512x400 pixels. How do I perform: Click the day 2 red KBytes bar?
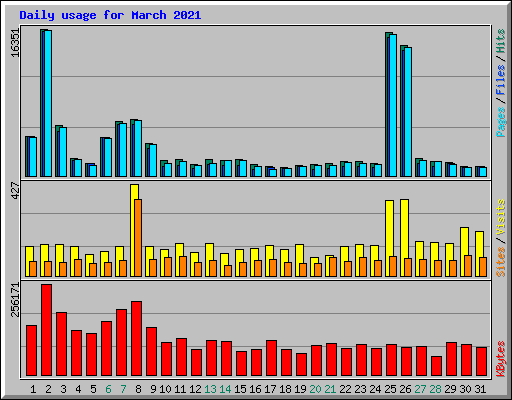tap(46, 330)
